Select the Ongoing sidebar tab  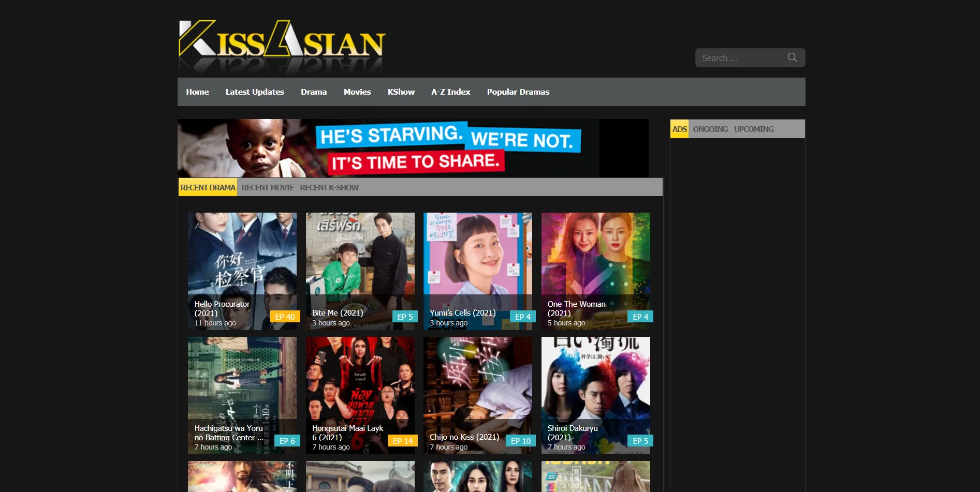click(x=710, y=129)
